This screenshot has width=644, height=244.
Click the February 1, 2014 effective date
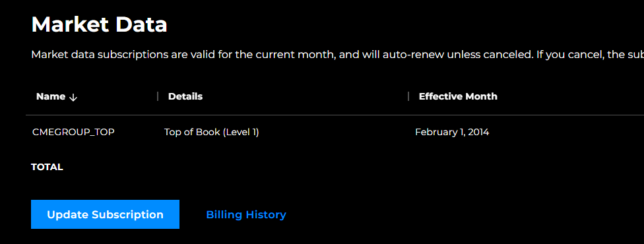tap(452, 133)
